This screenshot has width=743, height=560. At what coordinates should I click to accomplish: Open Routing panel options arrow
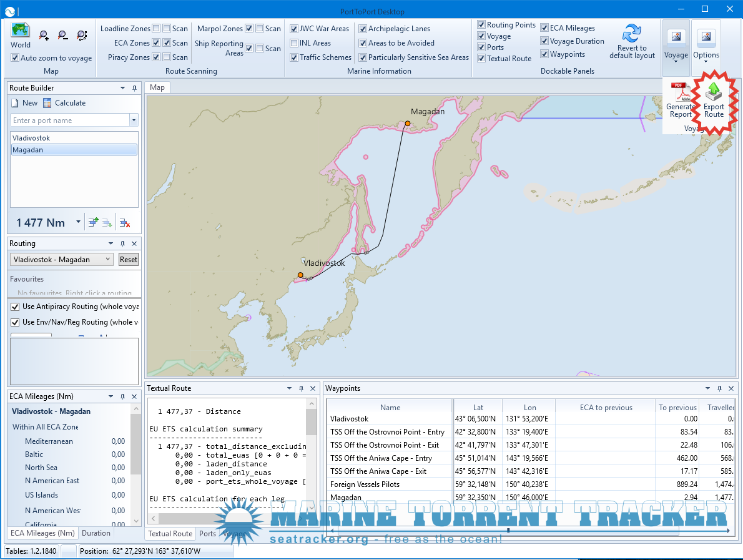point(111,243)
